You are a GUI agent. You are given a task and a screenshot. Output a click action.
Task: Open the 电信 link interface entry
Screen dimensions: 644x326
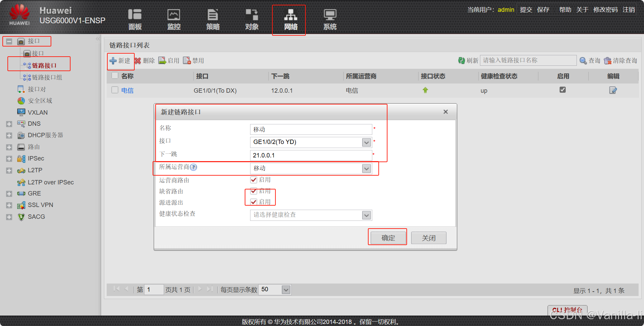coord(127,90)
